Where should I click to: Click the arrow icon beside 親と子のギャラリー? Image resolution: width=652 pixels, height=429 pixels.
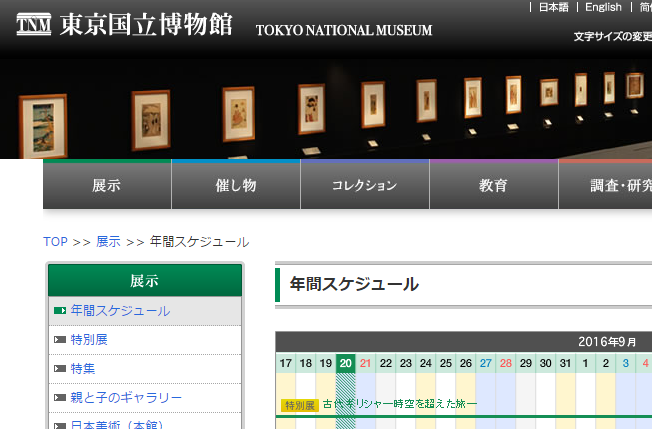(60, 398)
